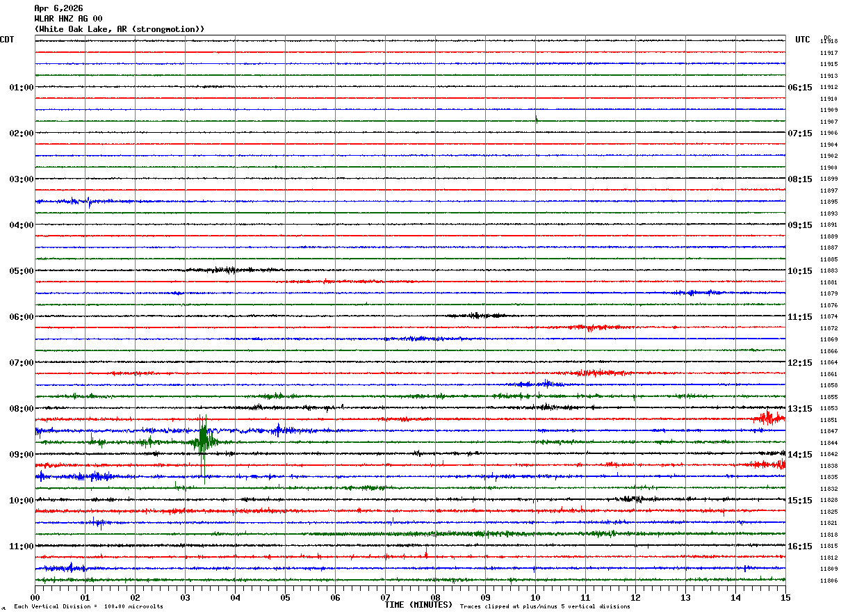The image size is (841, 616).
Task: Click the "09:15" UTC time label
Action: 800,225
